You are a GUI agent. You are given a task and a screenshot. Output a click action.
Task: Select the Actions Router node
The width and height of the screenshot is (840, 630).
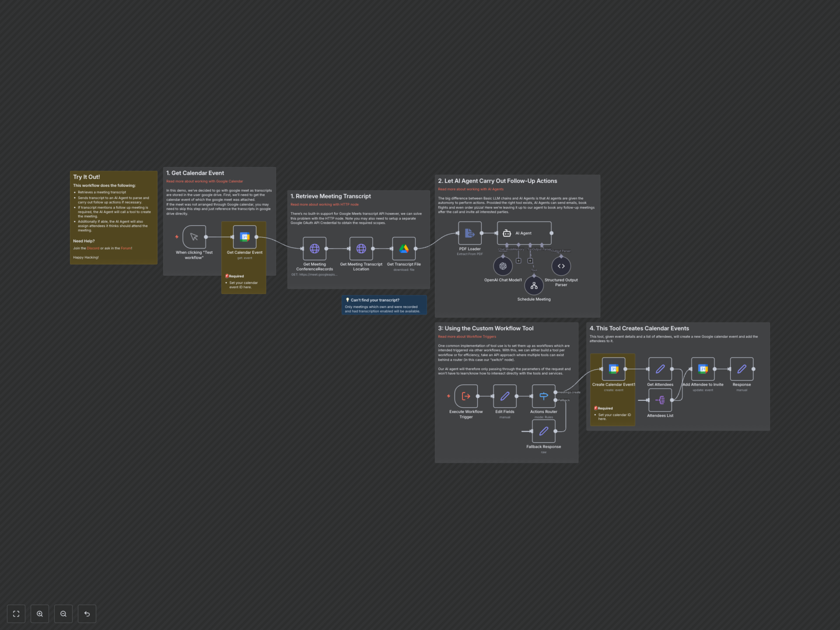click(x=543, y=396)
